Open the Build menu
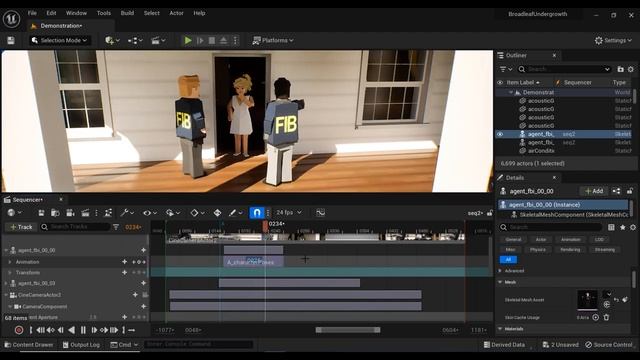640x360 pixels. (x=127, y=13)
